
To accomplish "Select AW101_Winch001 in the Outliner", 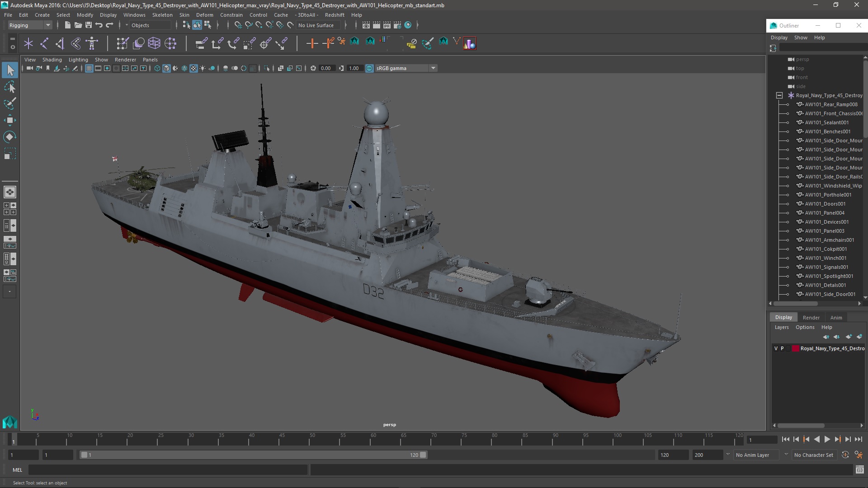I will (x=826, y=258).
